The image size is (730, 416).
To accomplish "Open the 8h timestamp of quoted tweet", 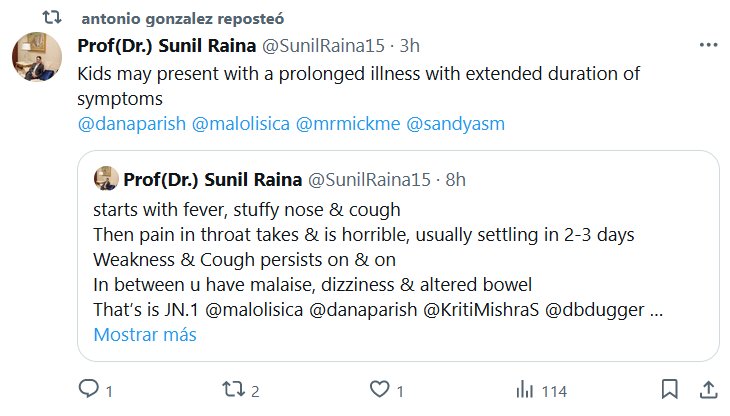I will click(x=454, y=179).
